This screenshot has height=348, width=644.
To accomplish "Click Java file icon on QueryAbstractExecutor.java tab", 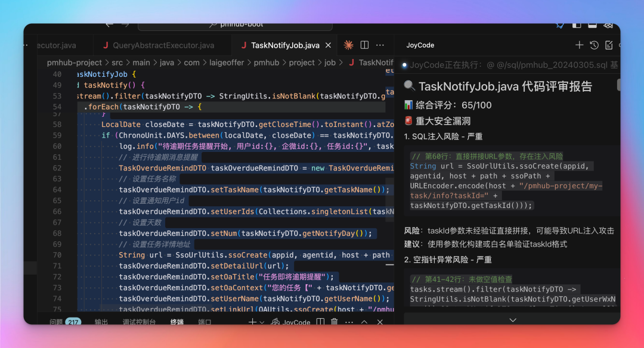I will pyautogui.click(x=106, y=45).
